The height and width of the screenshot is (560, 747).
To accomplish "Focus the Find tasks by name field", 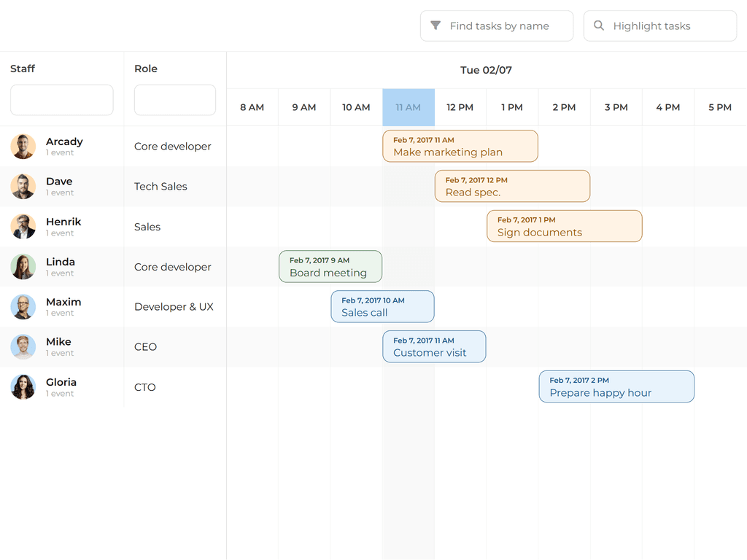I will (503, 26).
